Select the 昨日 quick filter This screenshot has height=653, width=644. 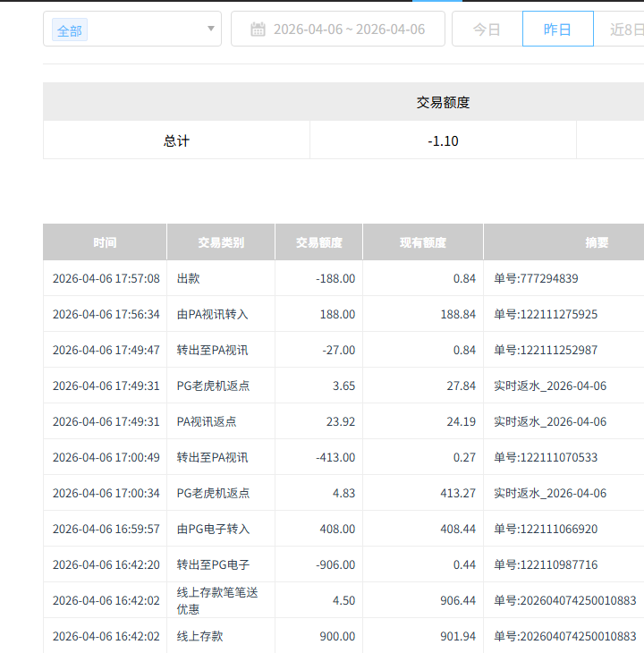tap(557, 30)
